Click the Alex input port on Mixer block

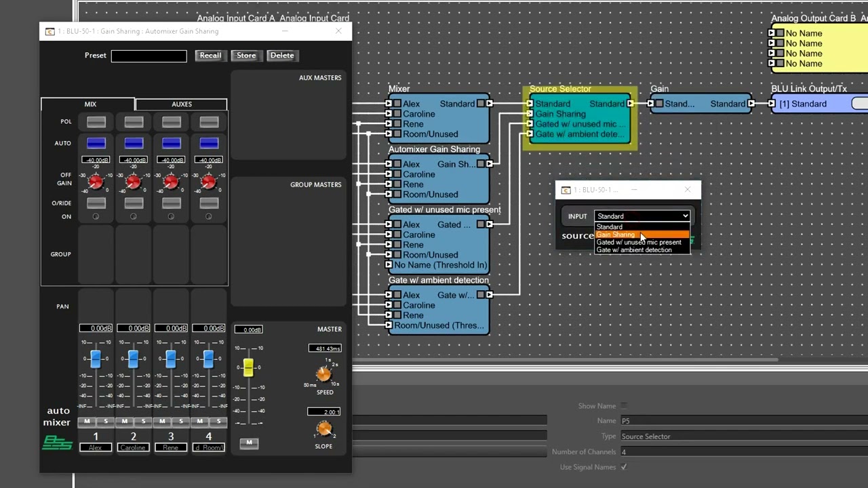click(389, 104)
